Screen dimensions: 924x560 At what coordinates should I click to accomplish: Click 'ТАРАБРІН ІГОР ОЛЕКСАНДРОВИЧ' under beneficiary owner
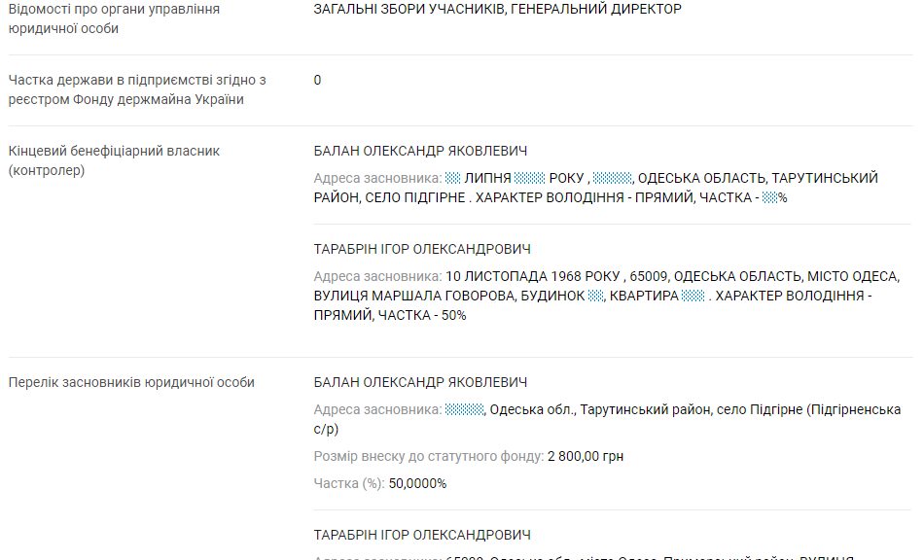point(422,249)
